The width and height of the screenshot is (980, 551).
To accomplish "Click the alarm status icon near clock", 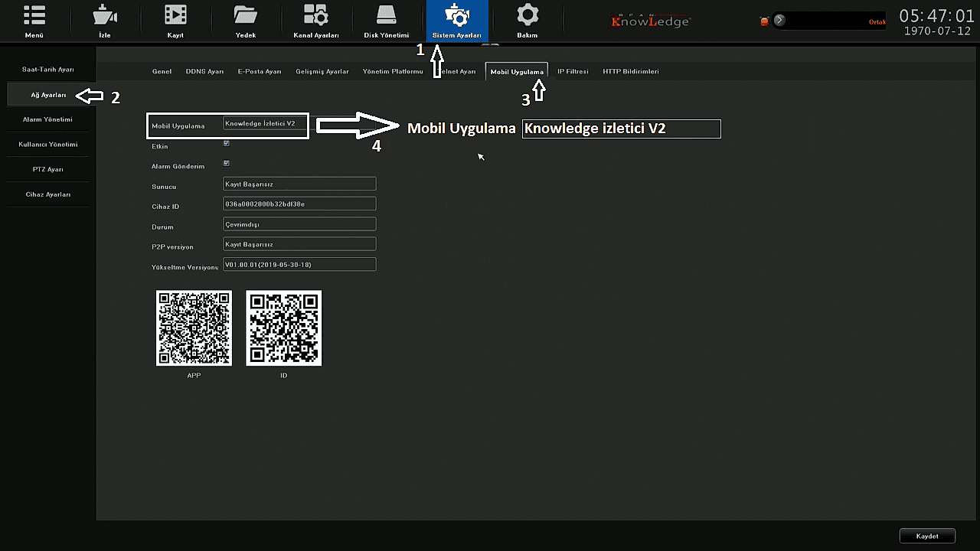I will 764,21.
